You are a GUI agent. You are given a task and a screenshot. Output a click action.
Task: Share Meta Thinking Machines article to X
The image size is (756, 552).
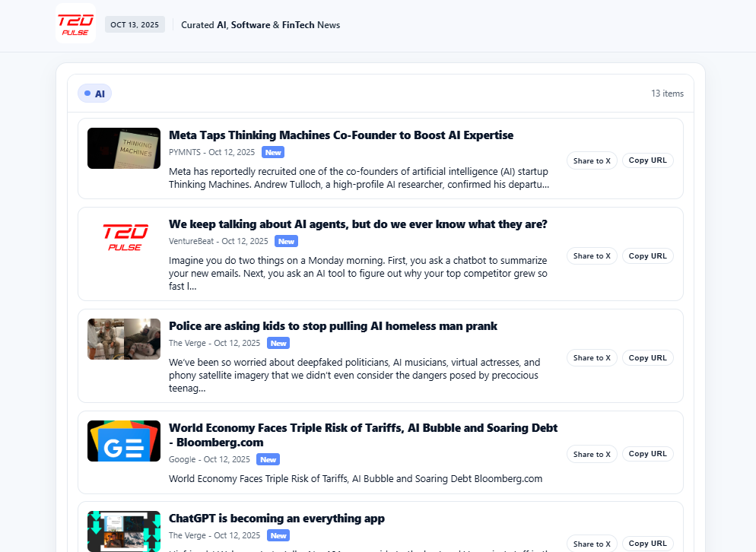click(x=592, y=160)
